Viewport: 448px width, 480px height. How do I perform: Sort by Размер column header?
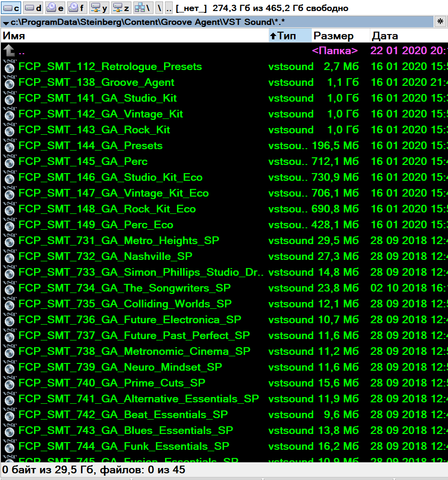tap(341, 36)
